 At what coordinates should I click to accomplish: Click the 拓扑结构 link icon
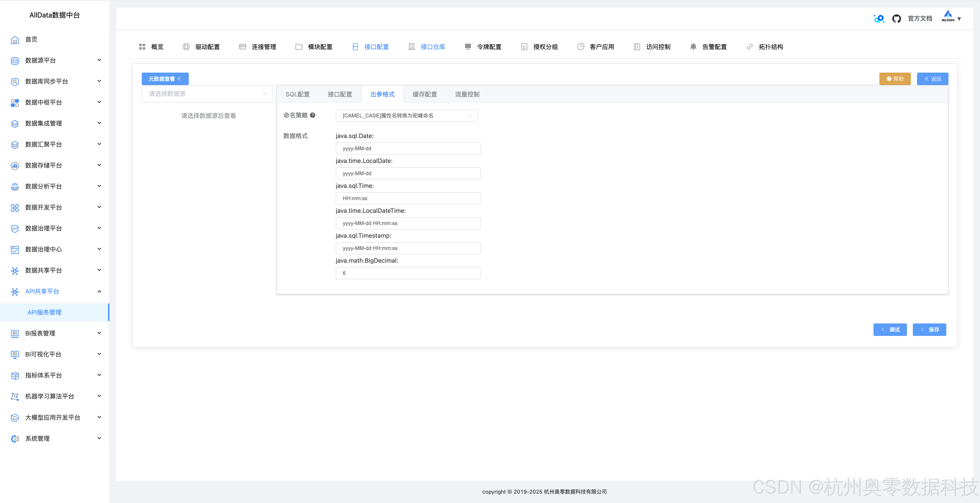[749, 47]
